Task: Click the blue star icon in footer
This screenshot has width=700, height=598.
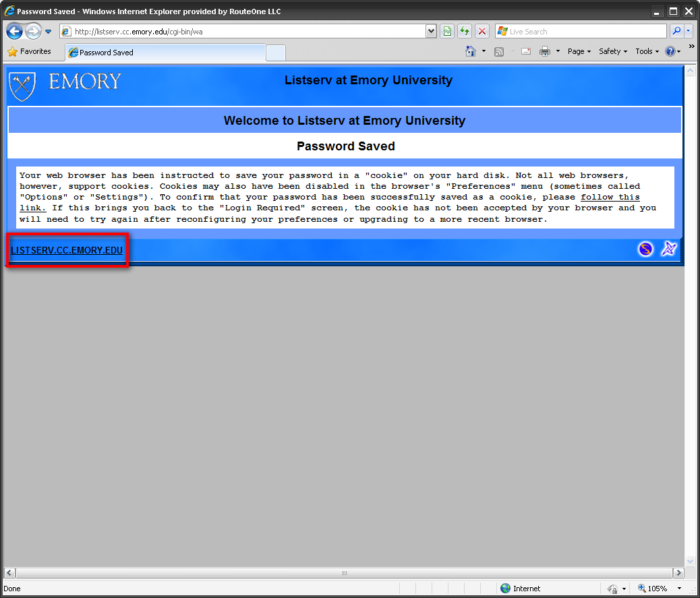Action: coord(669,249)
